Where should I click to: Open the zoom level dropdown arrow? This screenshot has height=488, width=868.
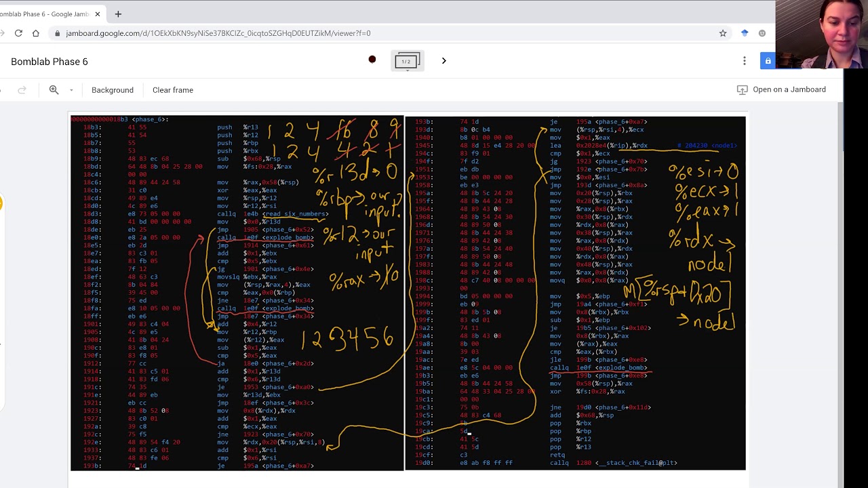pyautogui.click(x=71, y=90)
